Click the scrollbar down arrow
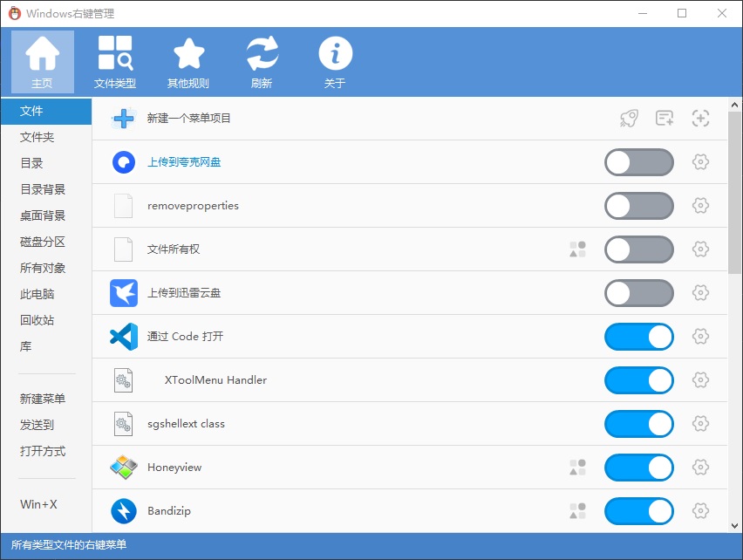 point(734,525)
